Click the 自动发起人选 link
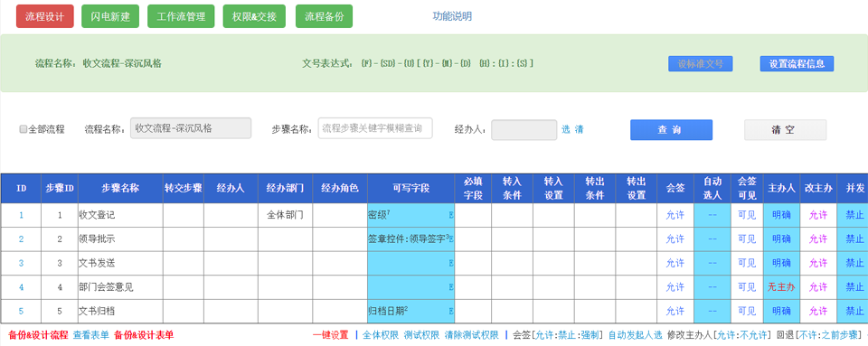The height and width of the screenshot is (346, 868). coord(636,335)
